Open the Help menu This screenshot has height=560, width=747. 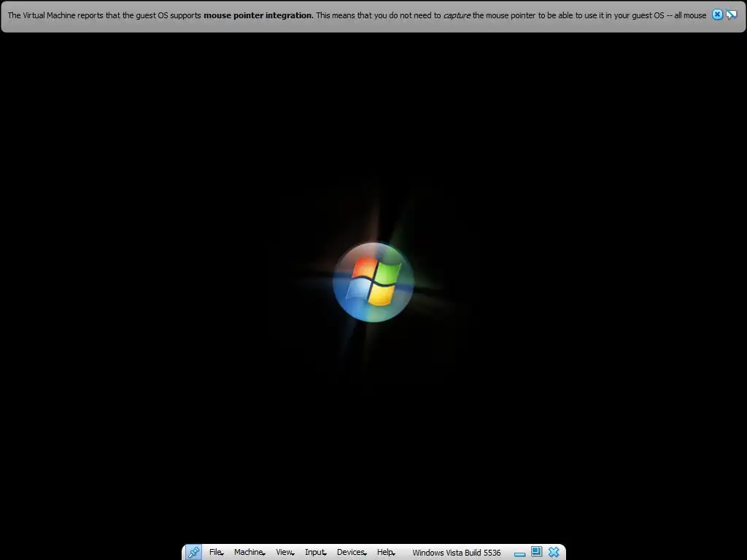pos(387,552)
